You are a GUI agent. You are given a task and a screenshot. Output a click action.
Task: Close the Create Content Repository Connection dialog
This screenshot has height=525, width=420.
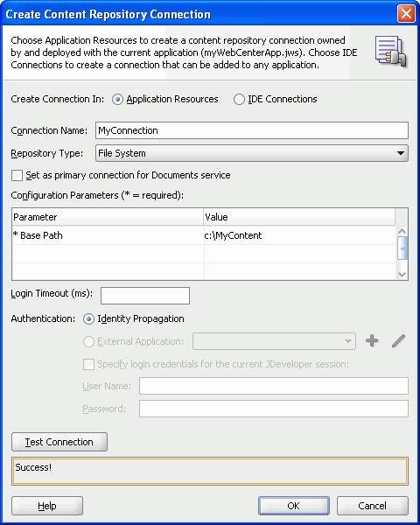[406, 14]
